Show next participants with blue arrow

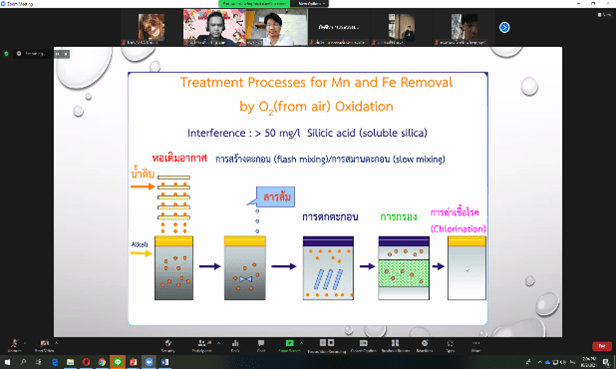click(504, 28)
